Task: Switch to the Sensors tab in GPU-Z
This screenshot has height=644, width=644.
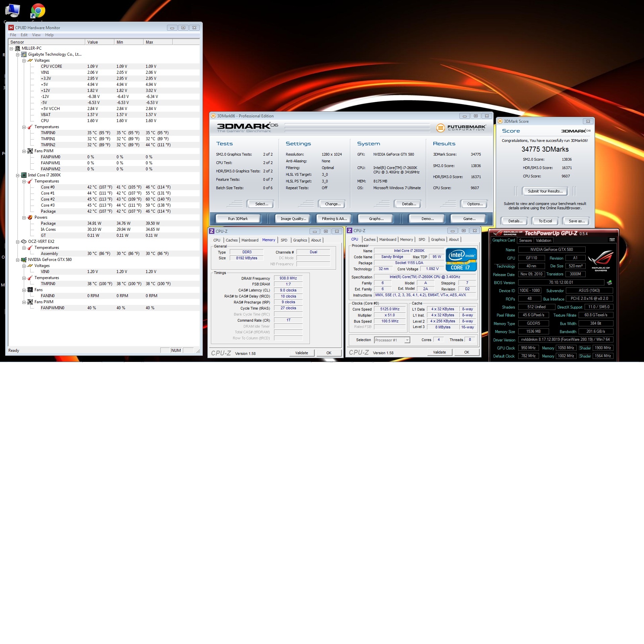Action: click(525, 240)
